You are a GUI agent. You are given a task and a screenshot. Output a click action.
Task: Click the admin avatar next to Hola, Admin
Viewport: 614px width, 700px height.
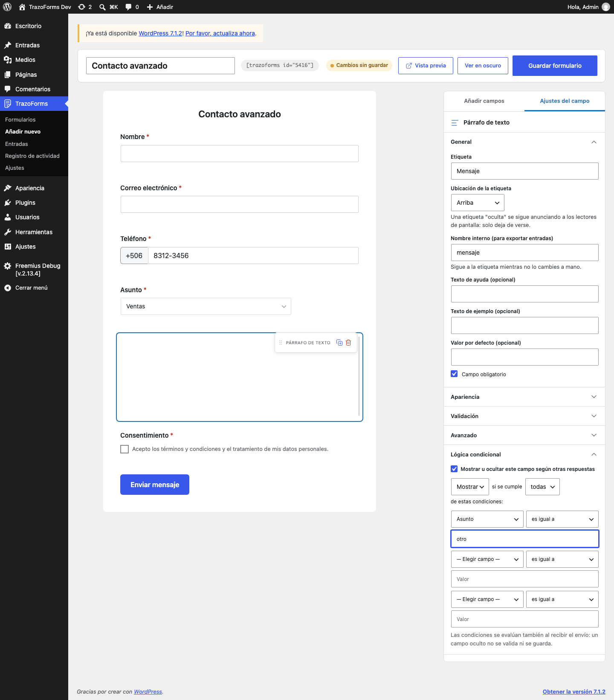pyautogui.click(x=605, y=7)
